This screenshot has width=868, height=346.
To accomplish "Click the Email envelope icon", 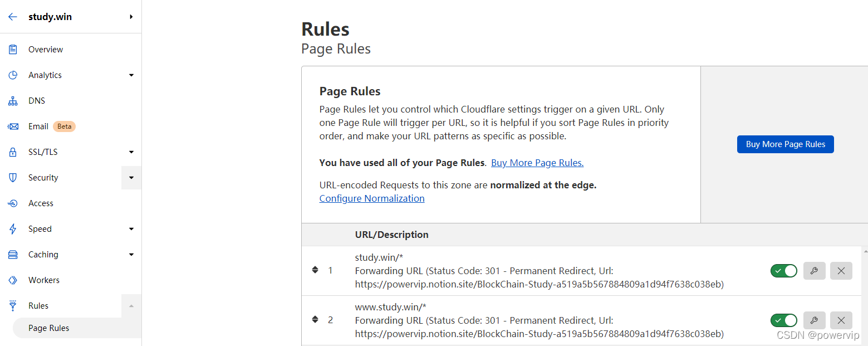I will coord(12,126).
